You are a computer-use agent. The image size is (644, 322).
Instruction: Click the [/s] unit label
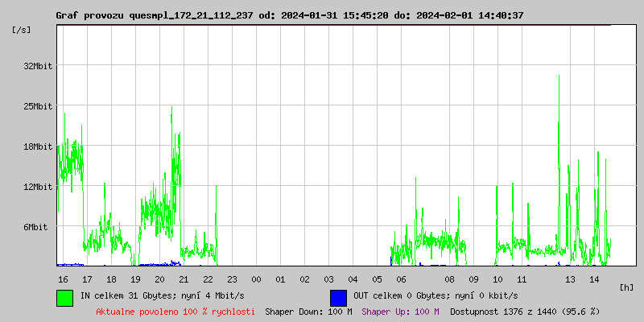(22, 30)
